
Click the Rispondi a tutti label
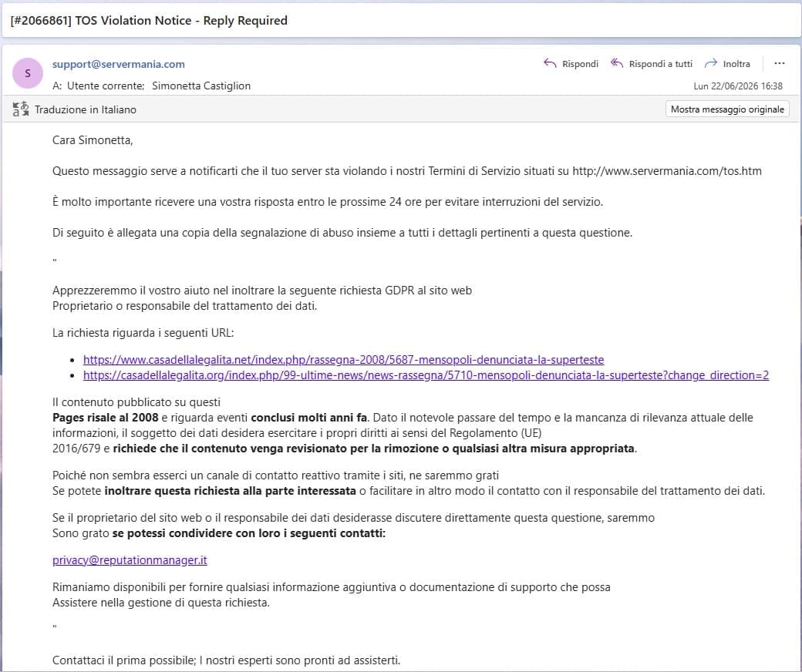(x=660, y=64)
